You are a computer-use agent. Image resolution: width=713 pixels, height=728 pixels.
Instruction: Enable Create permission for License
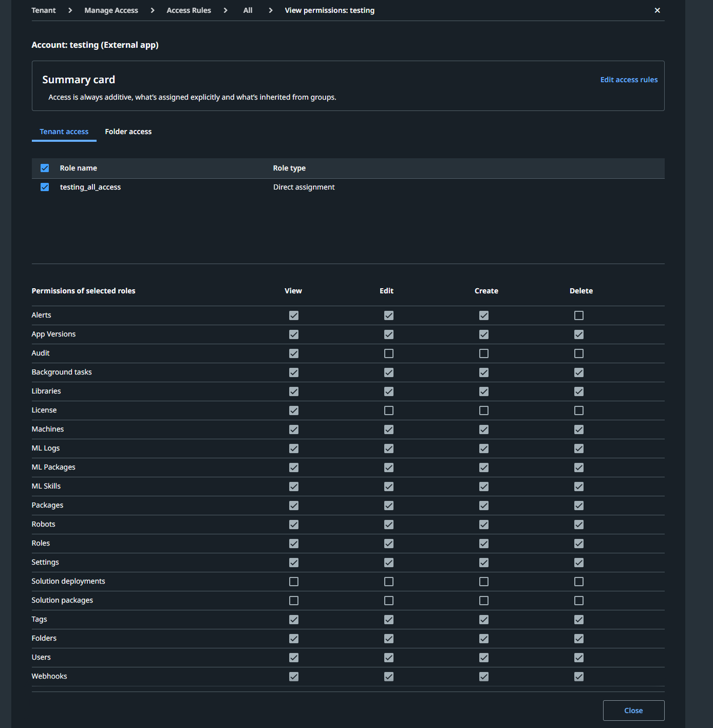coord(483,410)
